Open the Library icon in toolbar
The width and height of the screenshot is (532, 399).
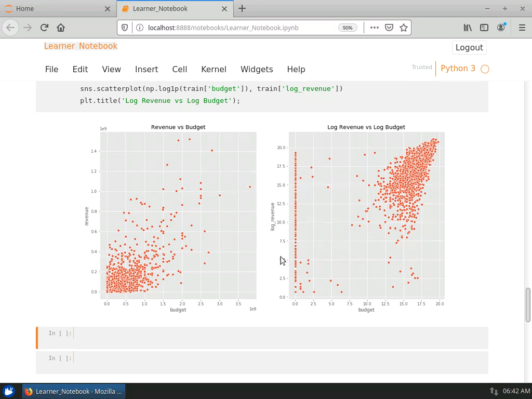coord(468,28)
